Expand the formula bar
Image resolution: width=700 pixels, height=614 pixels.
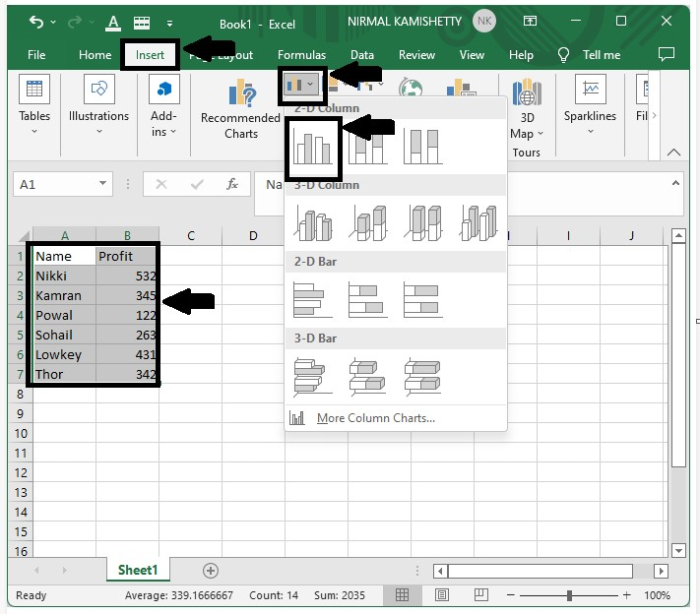point(675,183)
